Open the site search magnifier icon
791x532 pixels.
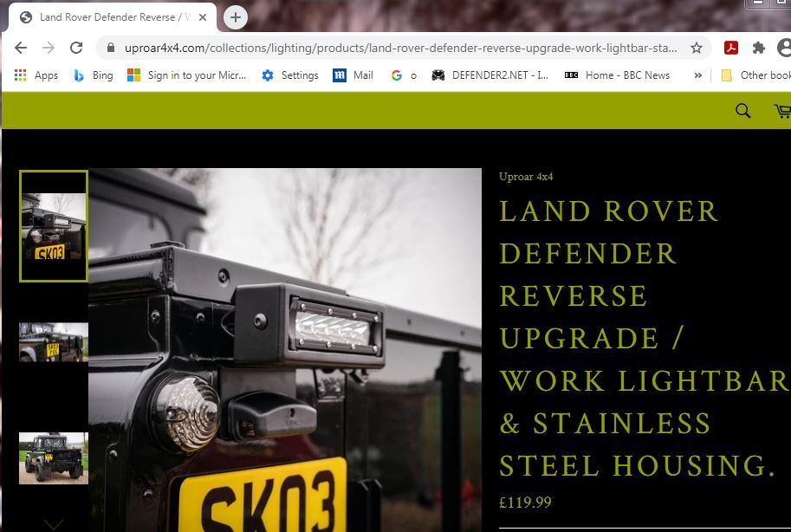pyautogui.click(x=742, y=111)
